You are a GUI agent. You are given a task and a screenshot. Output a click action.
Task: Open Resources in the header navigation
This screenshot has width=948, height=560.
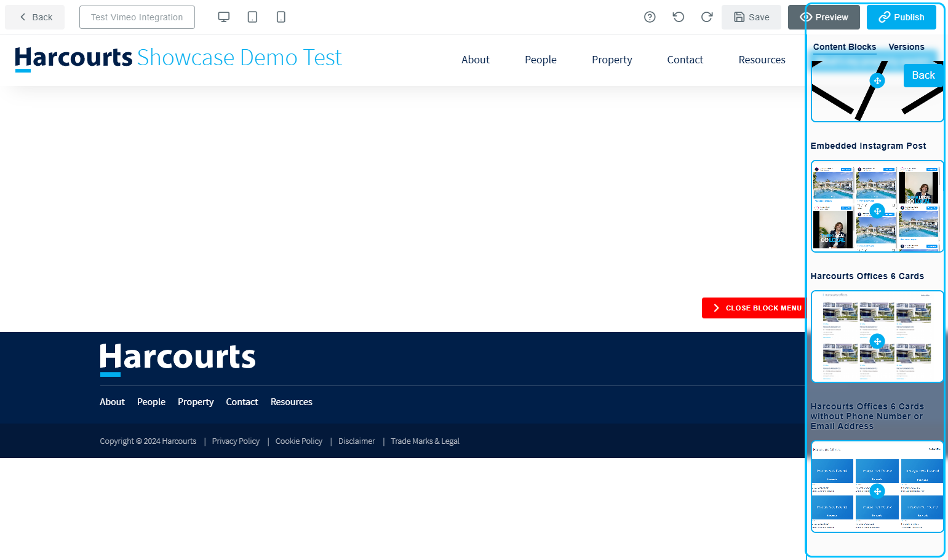pos(762,60)
